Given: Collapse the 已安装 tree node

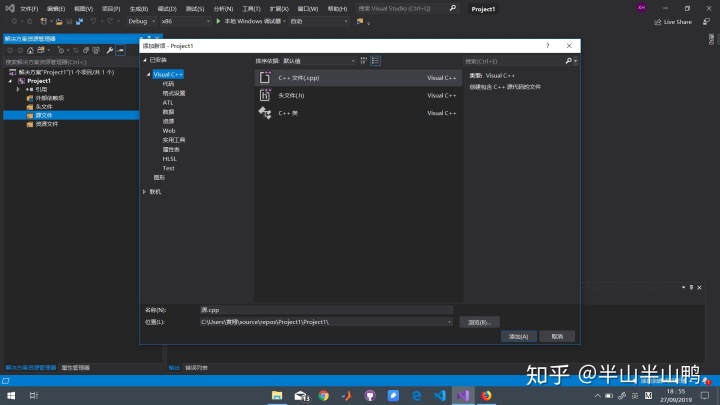Looking at the screenshot, I should click(145, 60).
